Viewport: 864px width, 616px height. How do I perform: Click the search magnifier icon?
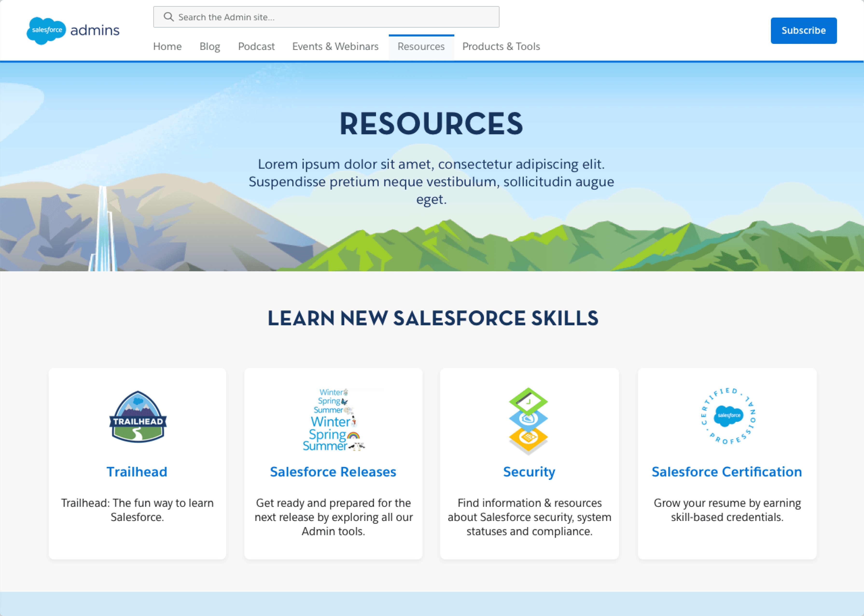pyautogui.click(x=168, y=17)
